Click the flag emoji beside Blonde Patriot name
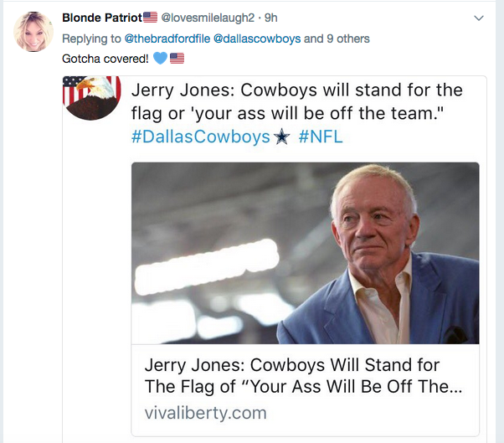Image resolution: width=504 pixels, height=443 pixels. click(151, 18)
